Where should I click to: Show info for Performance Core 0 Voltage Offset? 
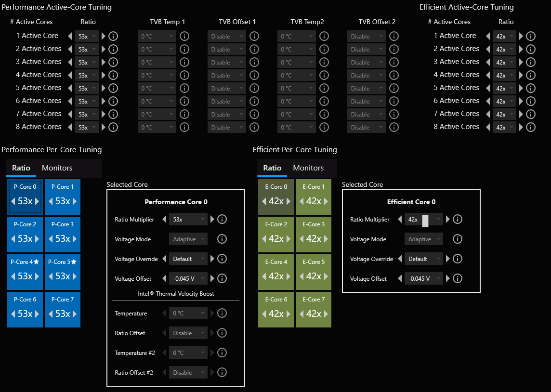pyautogui.click(x=222, y=278)
